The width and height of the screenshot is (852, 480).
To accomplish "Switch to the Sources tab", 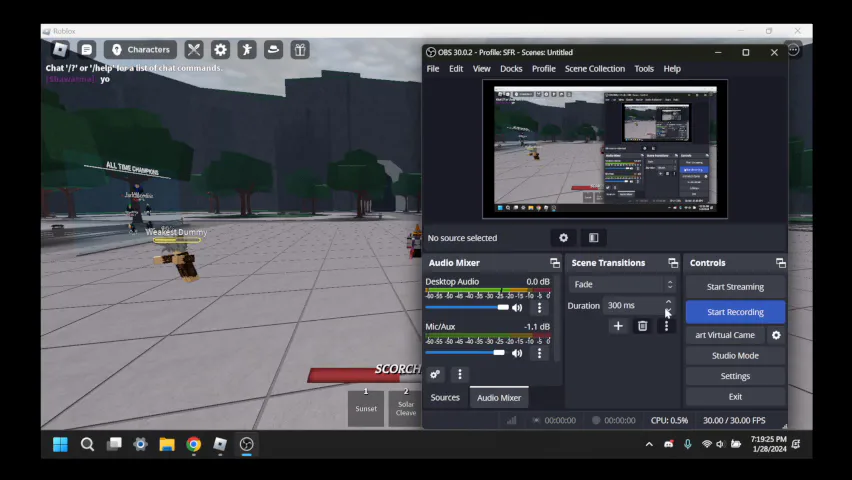I will click(445, 397).
